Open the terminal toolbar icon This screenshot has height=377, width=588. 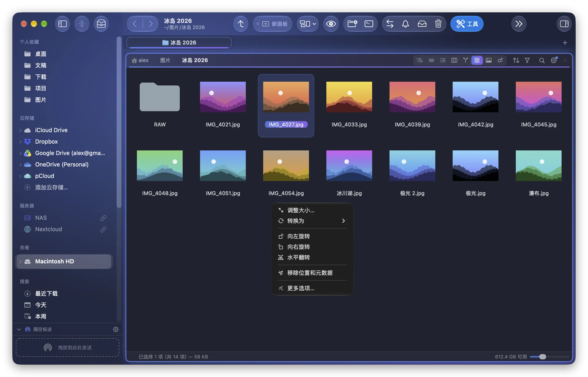(369, 24)
